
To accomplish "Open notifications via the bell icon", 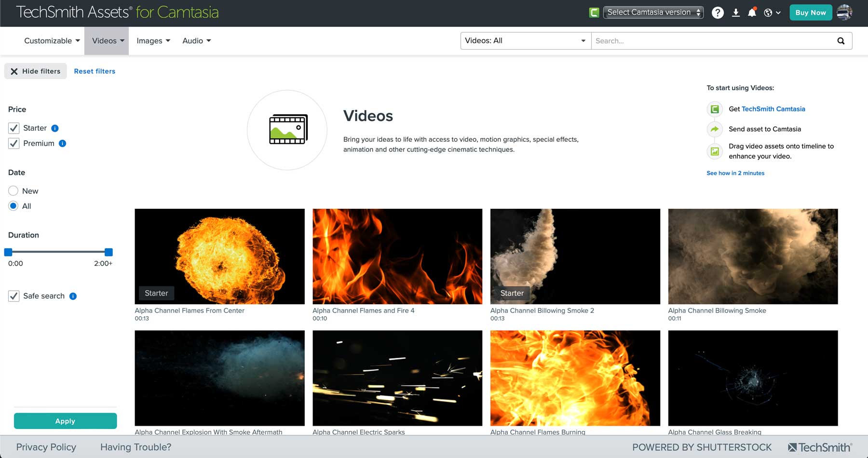I will tap(753, 13).
